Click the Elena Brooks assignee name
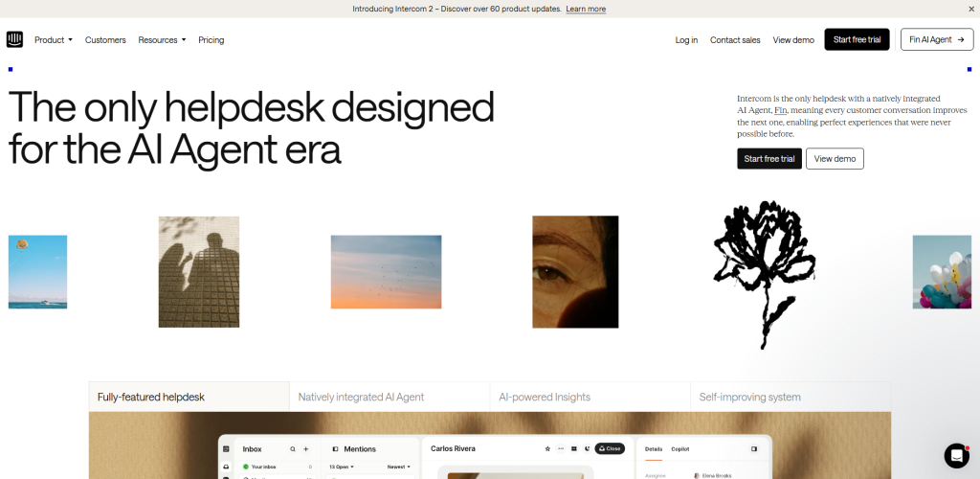Viewport: 980px width, 479px height. click(x=716, y=476)
